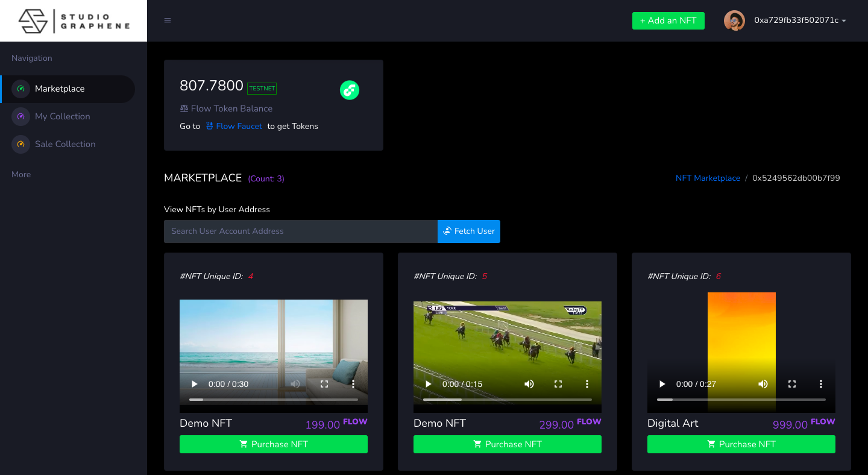The image size is (868, 475).
Task: Click the user avatar picture
Action: click(x=734, y=20)
